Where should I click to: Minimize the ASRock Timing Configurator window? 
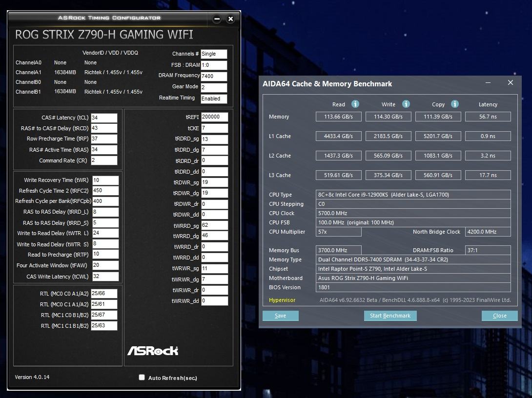tap(217, 19)
